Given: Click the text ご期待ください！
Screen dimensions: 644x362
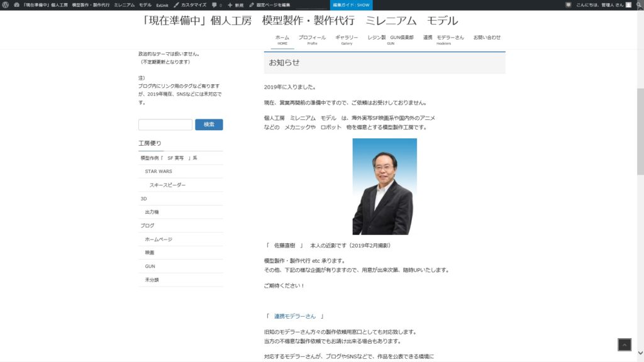Looking at the screenshot, I should point(284,286).
